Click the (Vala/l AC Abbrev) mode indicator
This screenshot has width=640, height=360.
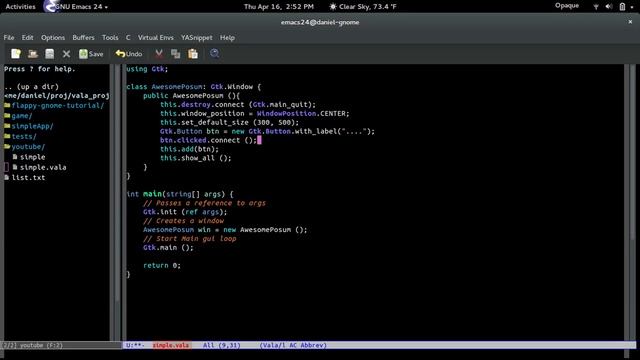click(293, 345)
